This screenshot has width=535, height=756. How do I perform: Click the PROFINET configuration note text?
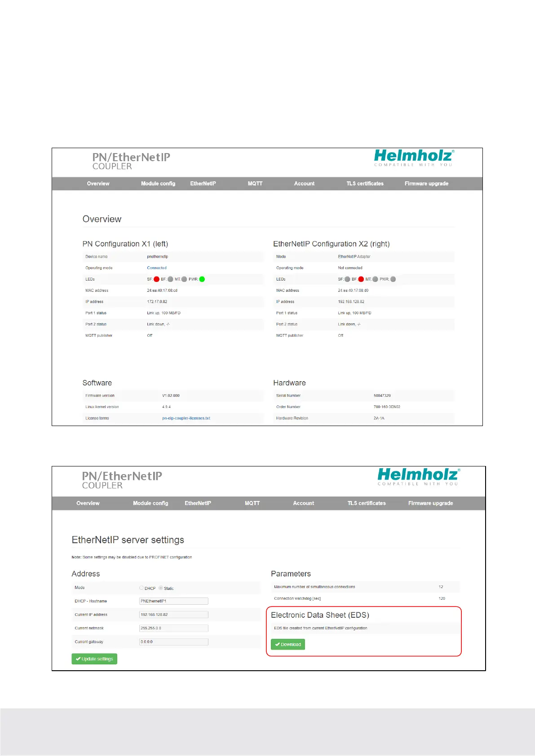pos(132,557)
